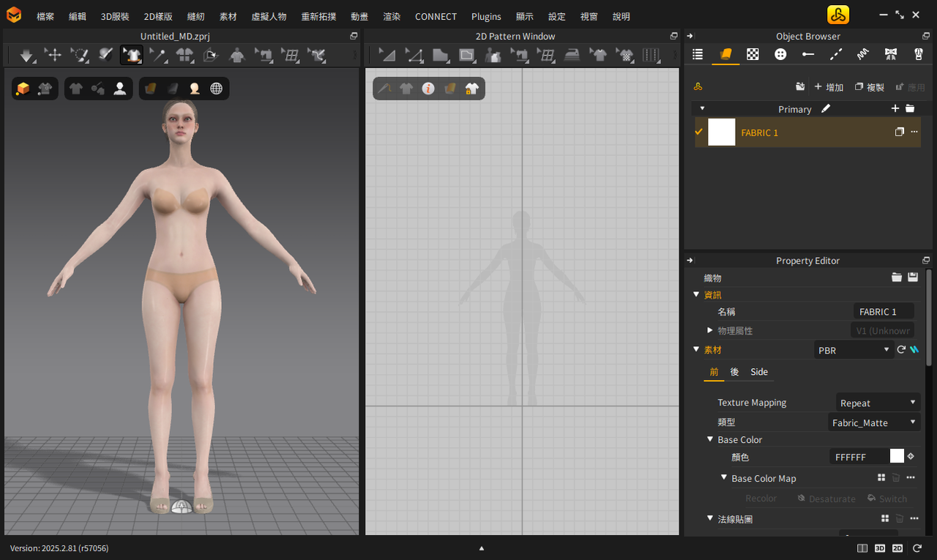Click the checkered Graphic tab icon
Screen dimensions: 937x560
pyautogui.click(x=753, y=54)
